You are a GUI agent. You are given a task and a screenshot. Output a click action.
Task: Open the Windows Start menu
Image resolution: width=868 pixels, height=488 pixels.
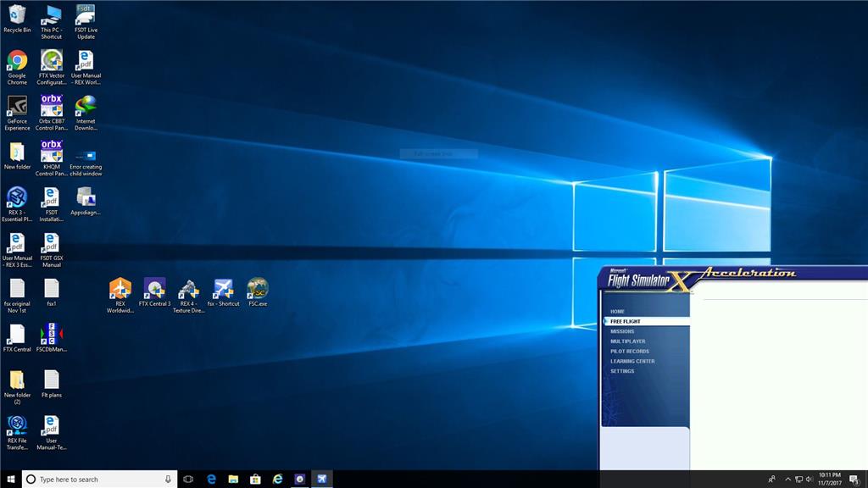(10, 480)
